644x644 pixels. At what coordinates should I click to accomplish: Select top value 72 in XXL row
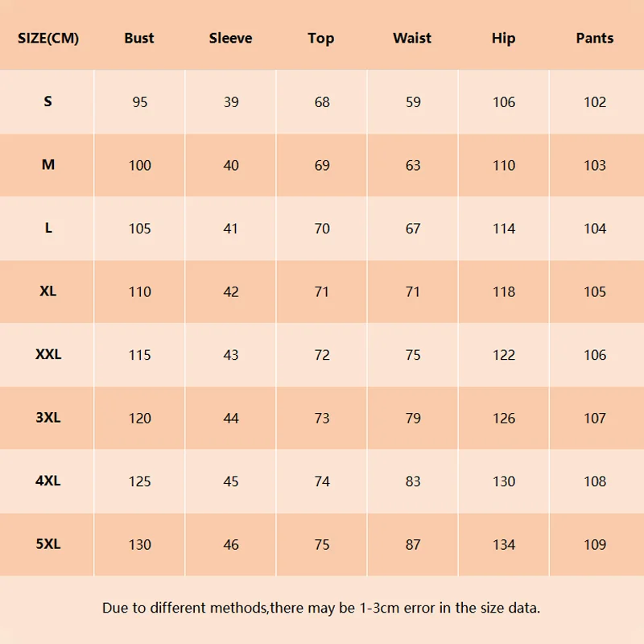(322, 355)
